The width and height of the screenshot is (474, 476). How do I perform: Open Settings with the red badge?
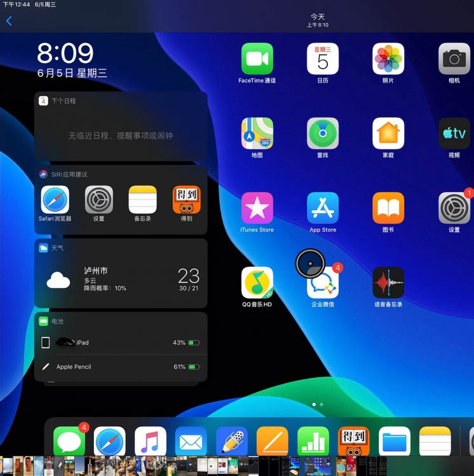[x=454, y=208]
